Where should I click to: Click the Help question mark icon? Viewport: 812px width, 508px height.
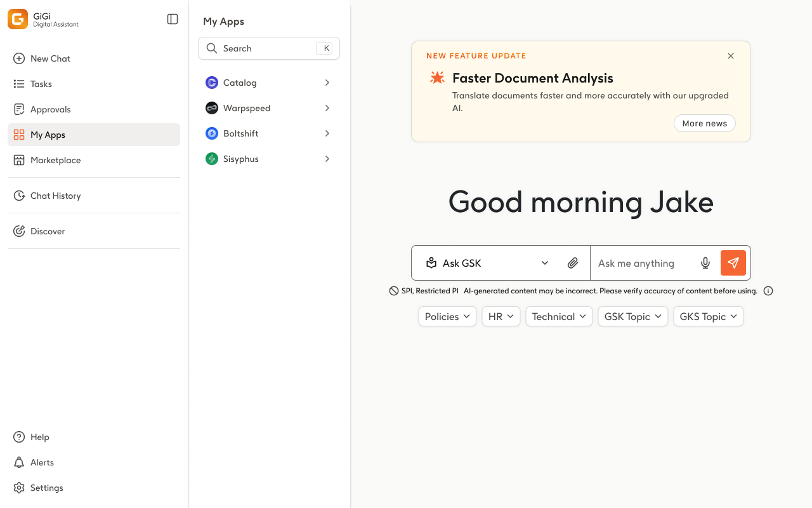[19, 437]
